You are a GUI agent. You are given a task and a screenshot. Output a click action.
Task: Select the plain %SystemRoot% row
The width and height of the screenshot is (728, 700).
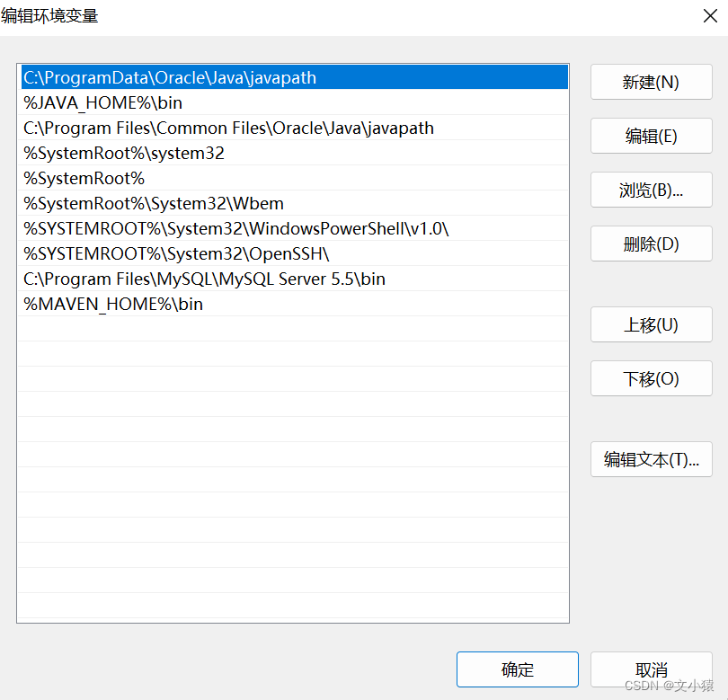click(x=295, y=178)
